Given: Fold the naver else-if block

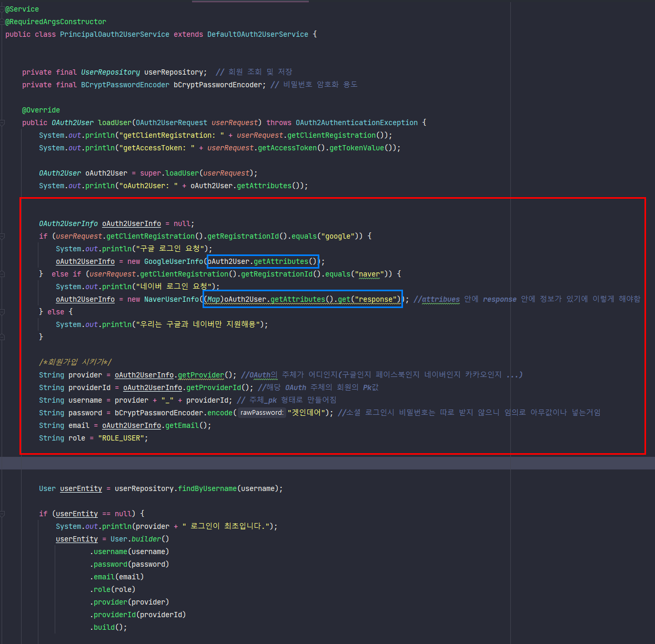Looking at the screenshot, I should coord(3,274).
